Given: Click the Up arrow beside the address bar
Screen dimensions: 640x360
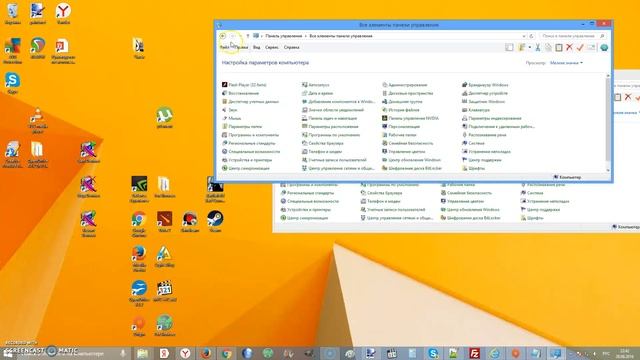Looking at the screenshot, I should coord(247,36).
